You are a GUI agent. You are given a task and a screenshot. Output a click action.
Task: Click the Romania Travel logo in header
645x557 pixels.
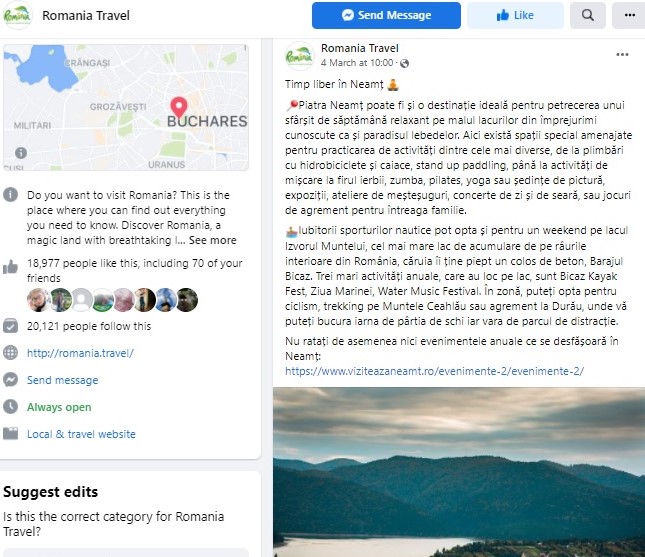pos(18,16)
